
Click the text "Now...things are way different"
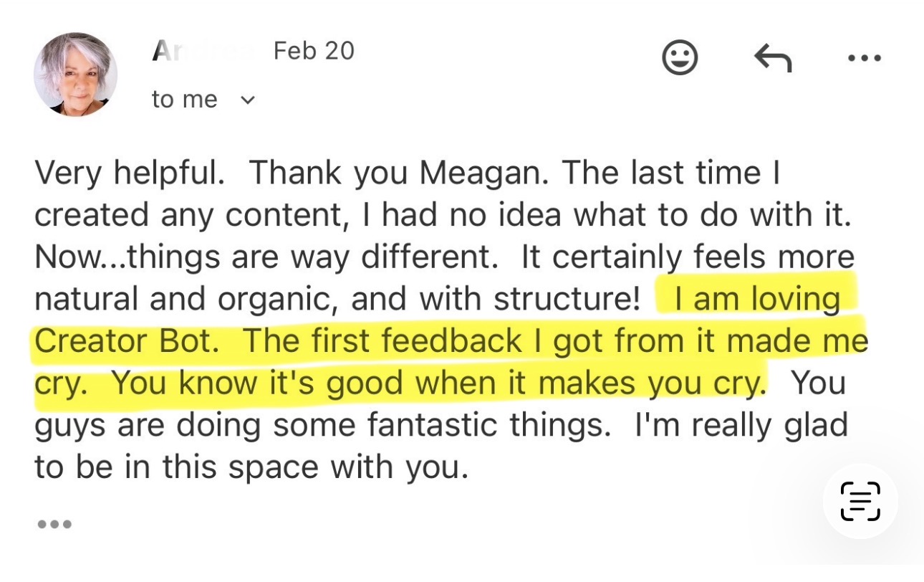tap(266, 257)
